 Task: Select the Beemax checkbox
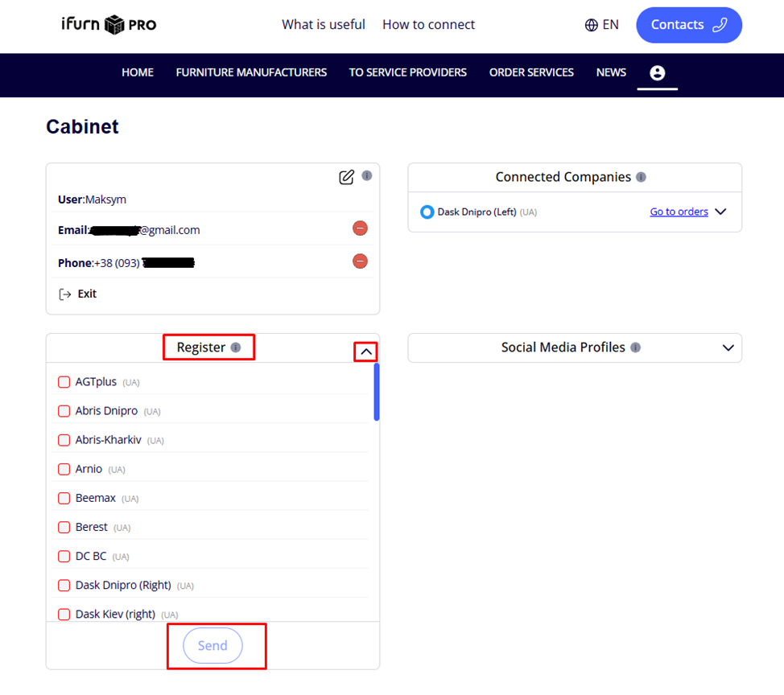[64, 498]
